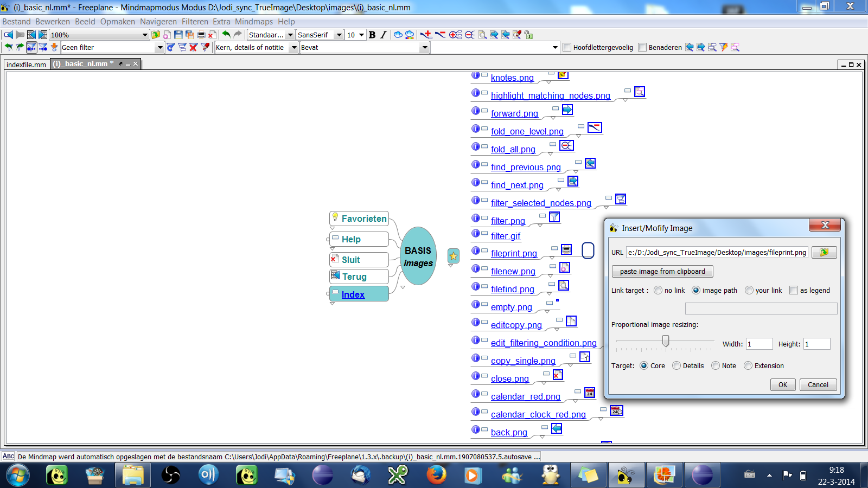Select the 'your link' radio button

[749, 291]
